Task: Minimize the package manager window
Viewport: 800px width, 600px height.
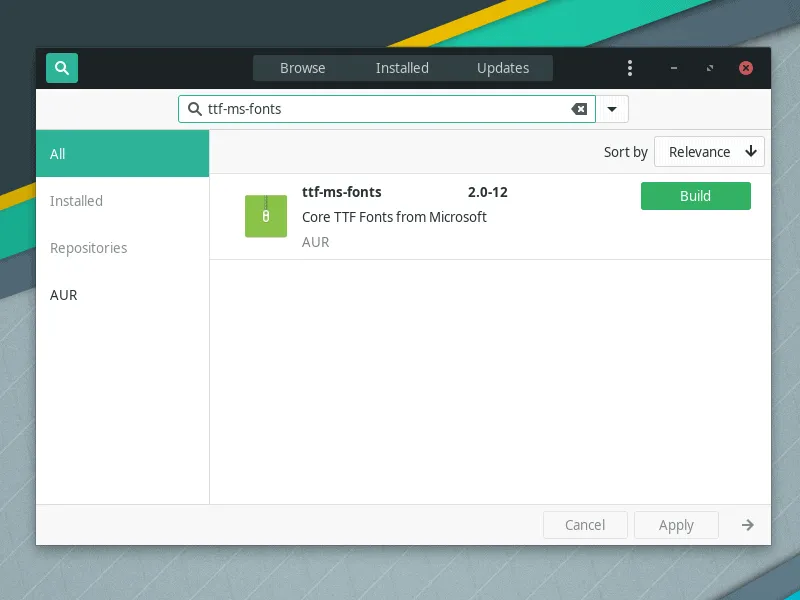Action: [x=673, y=68]
